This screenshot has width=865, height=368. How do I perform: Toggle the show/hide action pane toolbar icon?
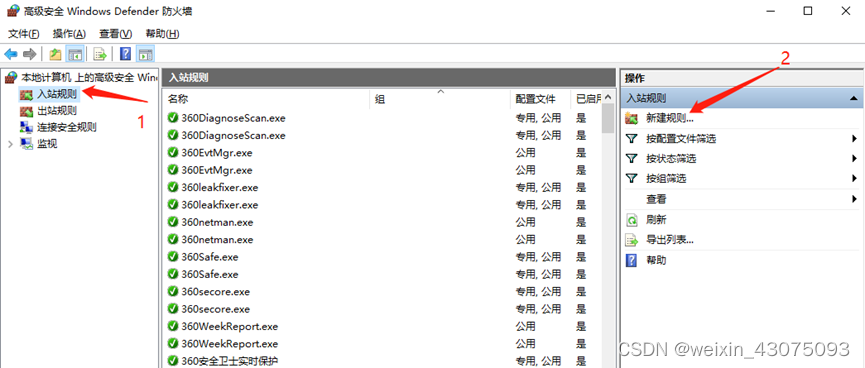click(x=146, y=54)
